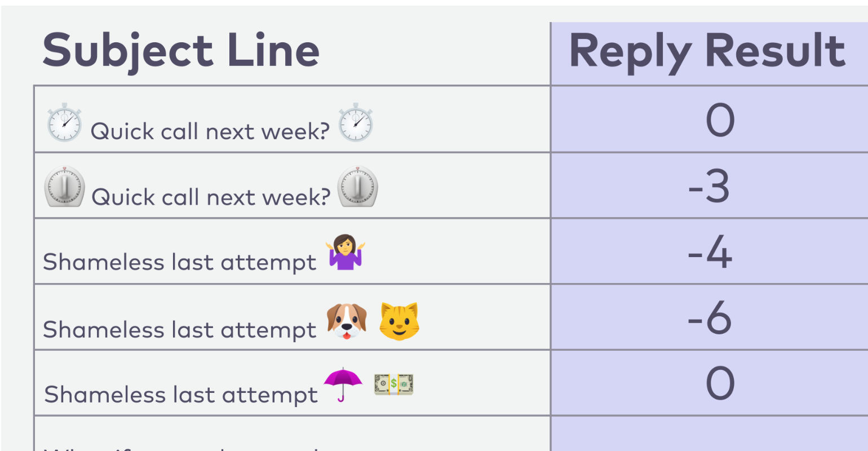Select 'Shameless last attempt' text beside dog emoji
The image size is (868, 451).
tap(180, 329)
